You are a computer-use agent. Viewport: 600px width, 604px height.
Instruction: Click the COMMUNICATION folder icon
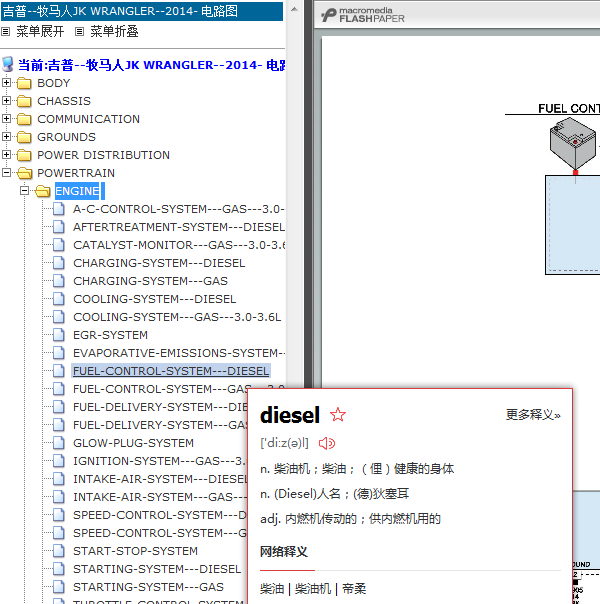click(x=24, y=119)
